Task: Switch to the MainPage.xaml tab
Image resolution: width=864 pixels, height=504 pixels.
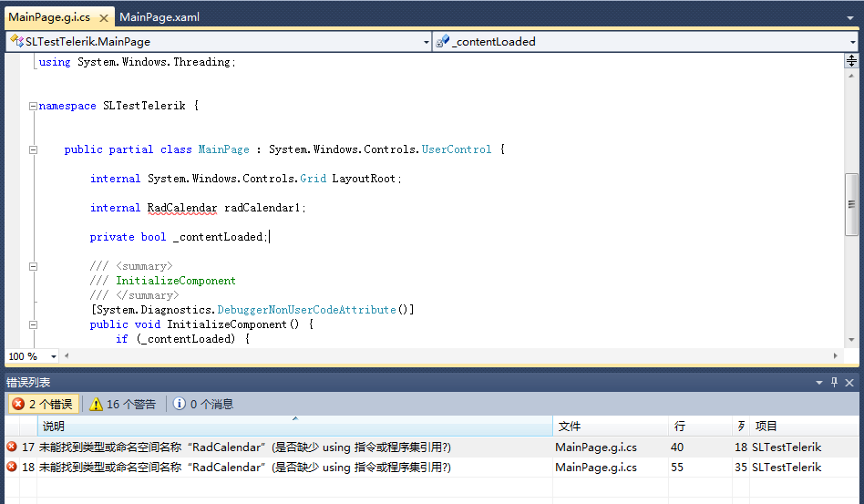Action: click(159, 17)
